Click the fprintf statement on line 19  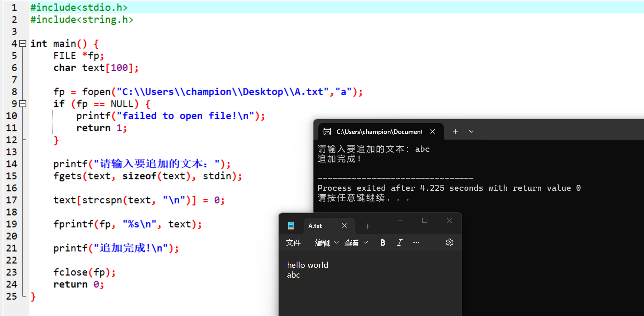127,224
